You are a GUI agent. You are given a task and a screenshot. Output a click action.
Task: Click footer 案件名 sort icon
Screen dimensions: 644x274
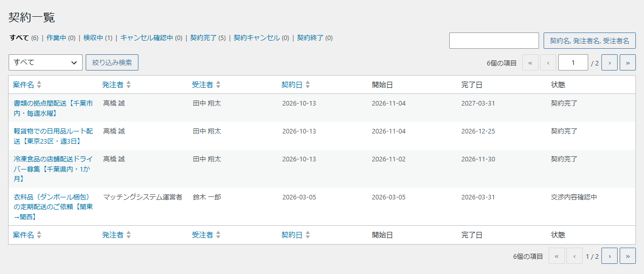39,235
